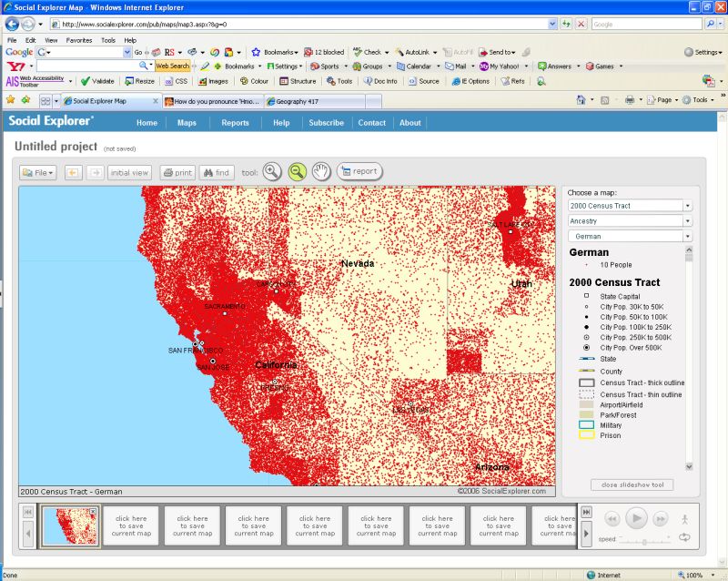
Task: Jump to first slide in filmstrip
Action: point(28,512)
